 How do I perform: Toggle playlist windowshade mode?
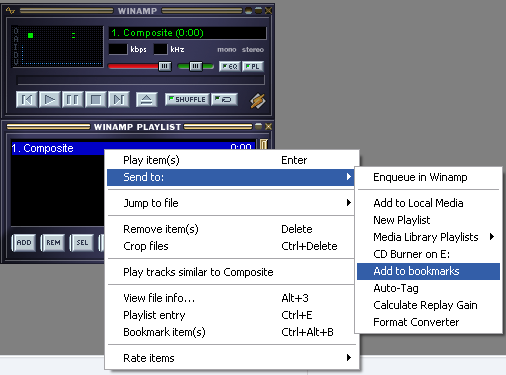click(258, 127)
